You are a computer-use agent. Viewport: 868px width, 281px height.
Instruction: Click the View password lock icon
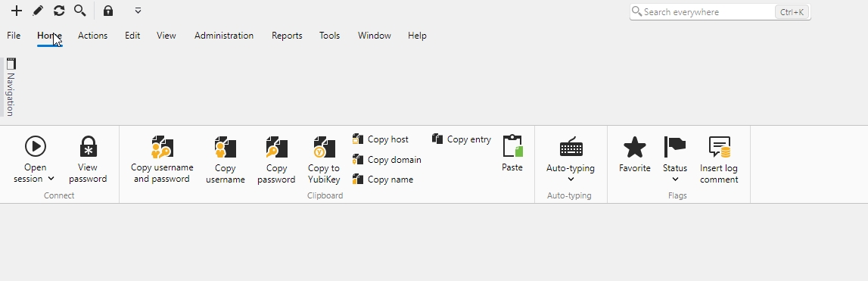point(88,146)
